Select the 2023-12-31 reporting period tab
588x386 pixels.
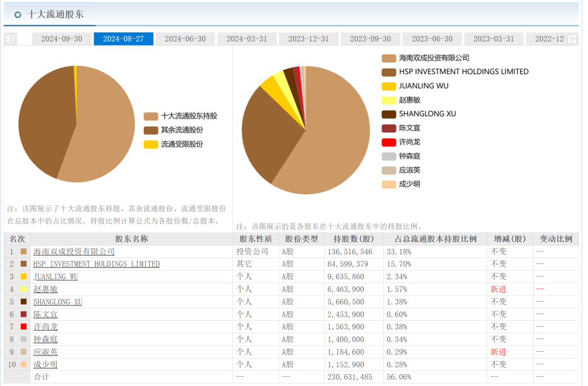coord(308,39)
